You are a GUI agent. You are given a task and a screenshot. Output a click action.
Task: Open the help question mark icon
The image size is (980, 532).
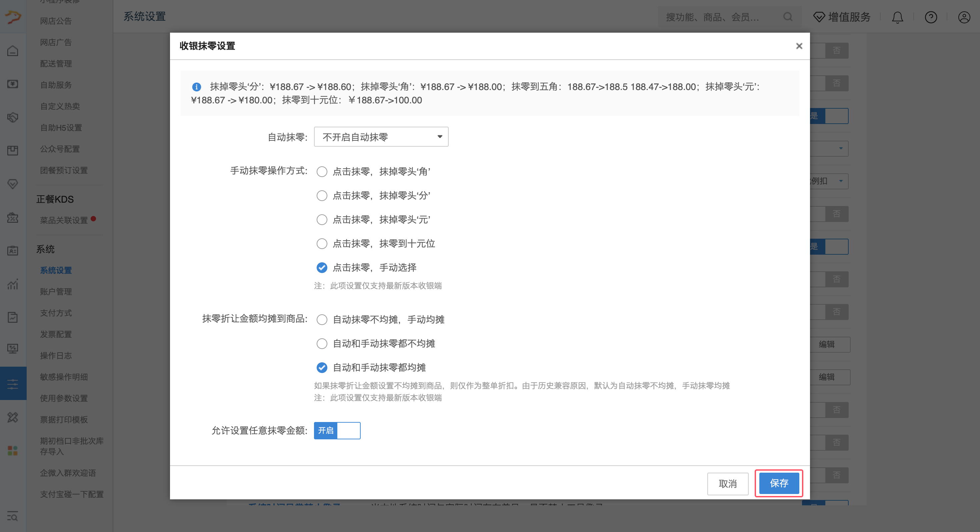pos(931,17)
